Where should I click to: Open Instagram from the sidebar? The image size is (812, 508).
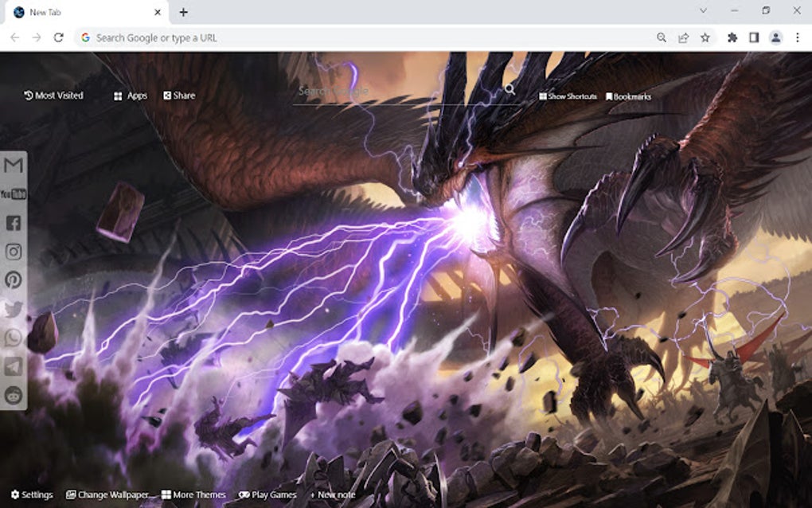pyautogui.click(x=11, y=250)
